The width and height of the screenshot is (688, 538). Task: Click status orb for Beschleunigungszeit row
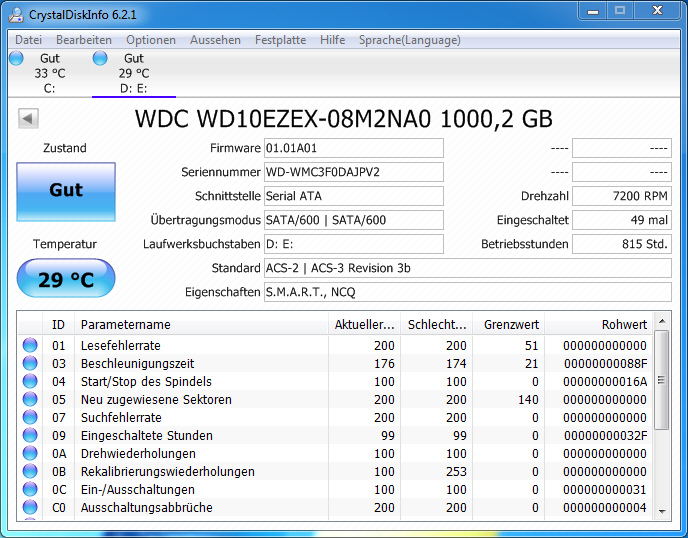(30, 363)
